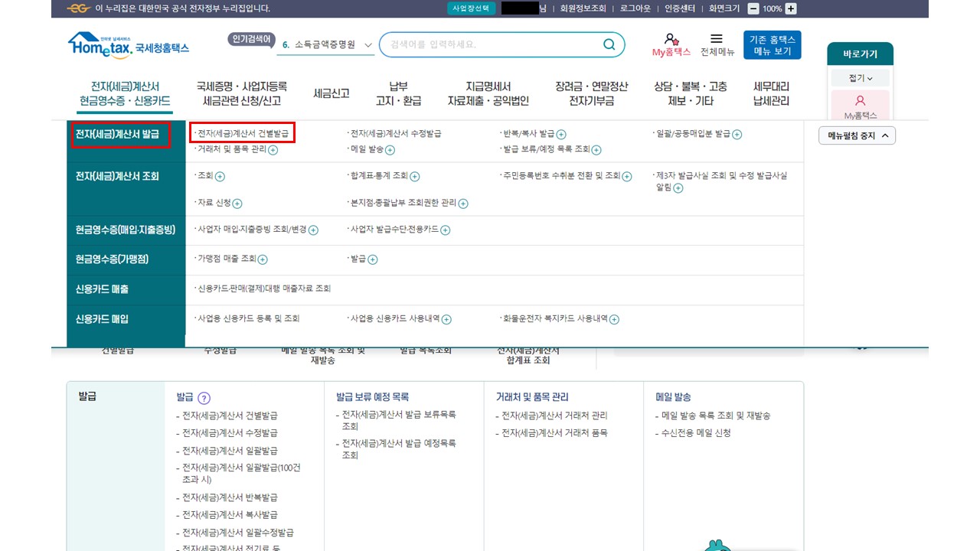Increase screen size with plus button
This screenshot has height=551, width=980.
[791, 8]
